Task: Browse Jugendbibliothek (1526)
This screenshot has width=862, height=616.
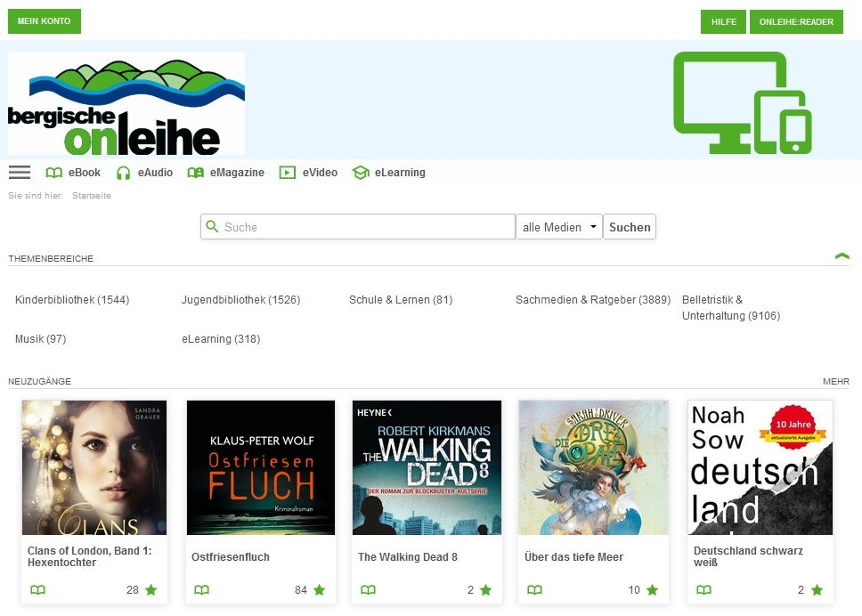Action: (240, 300)
